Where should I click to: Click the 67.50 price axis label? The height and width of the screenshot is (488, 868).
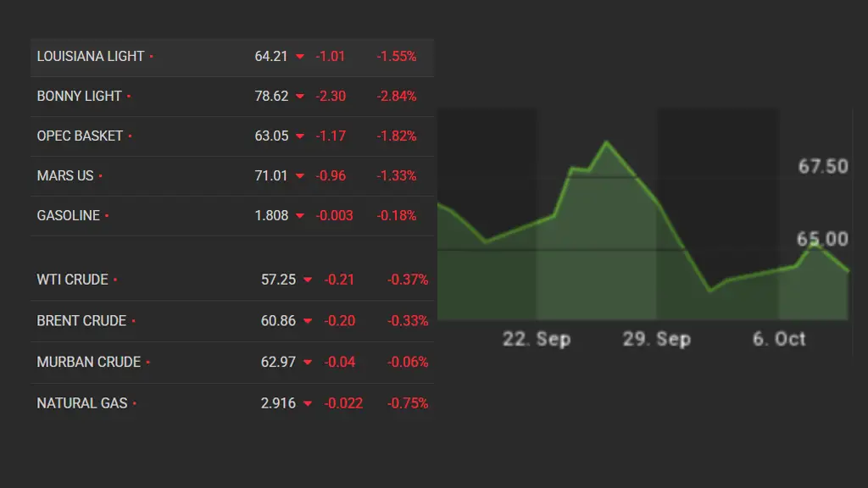[x=822, y=166]
